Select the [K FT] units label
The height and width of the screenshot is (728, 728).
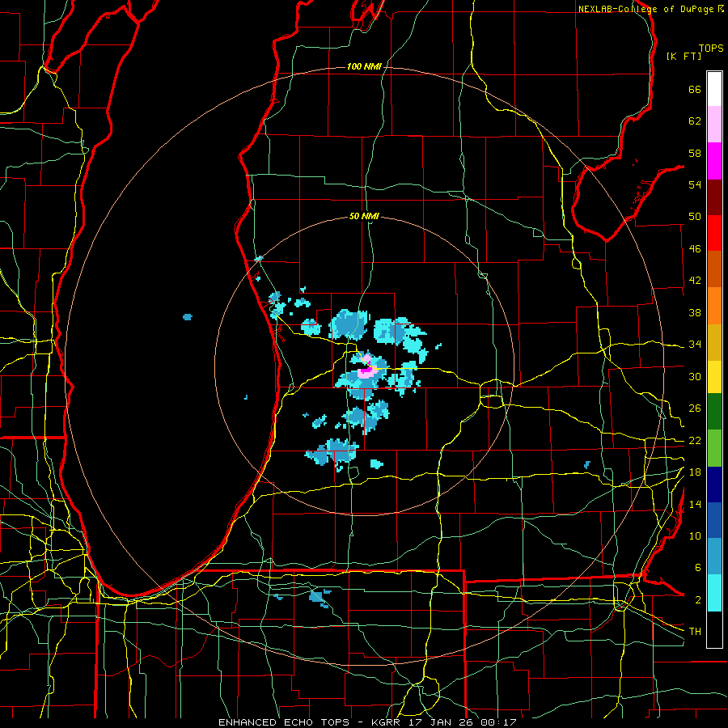(x=684, y=56)
